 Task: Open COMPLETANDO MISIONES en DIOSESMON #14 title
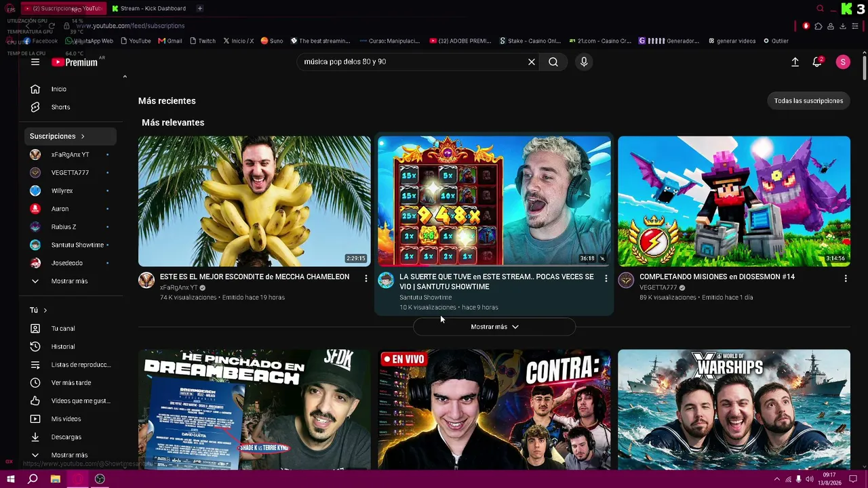coord(717,277)
